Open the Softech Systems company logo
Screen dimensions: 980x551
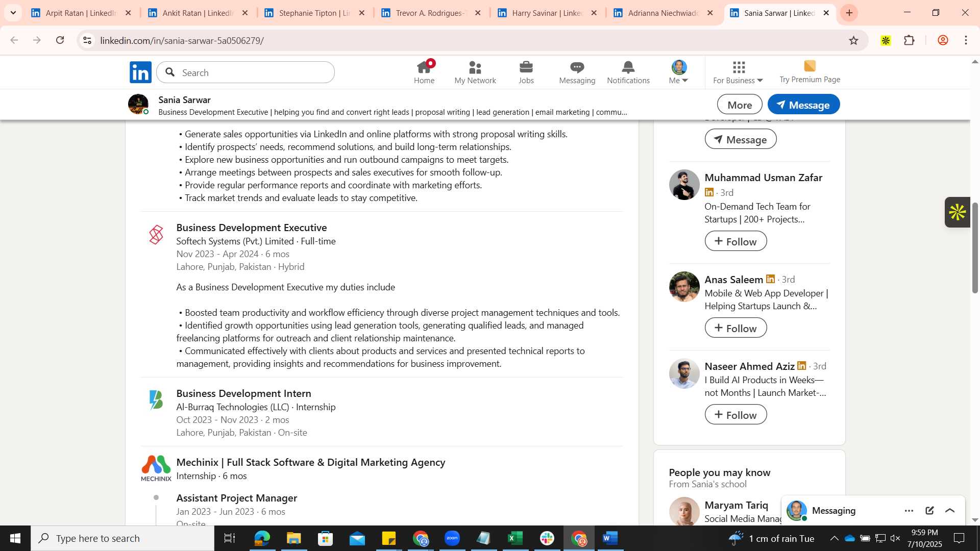pos(156,235)
